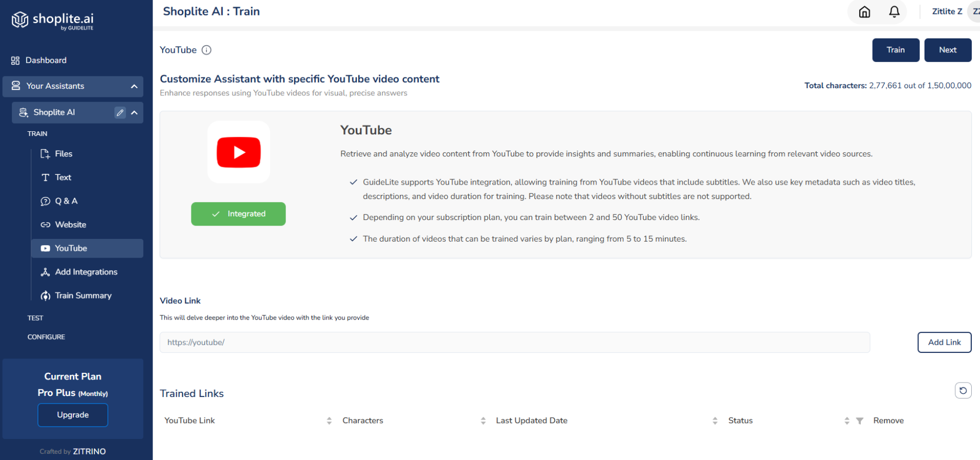Click the Total characters counter text

point(888,86)
